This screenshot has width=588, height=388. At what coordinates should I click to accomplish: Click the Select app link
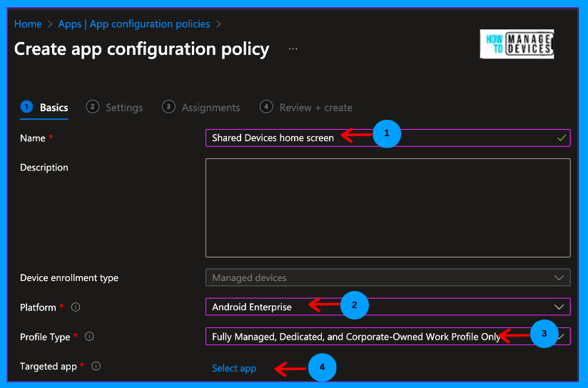(x=234, y=369)
